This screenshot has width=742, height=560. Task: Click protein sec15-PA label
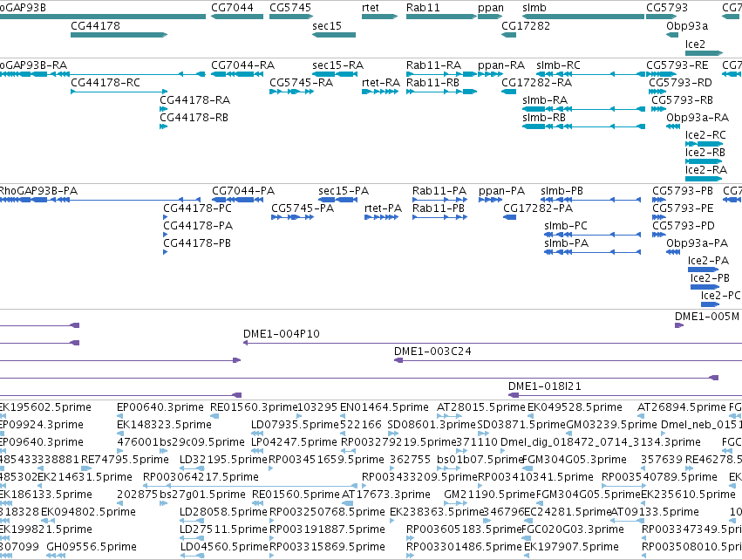(344, 191)
